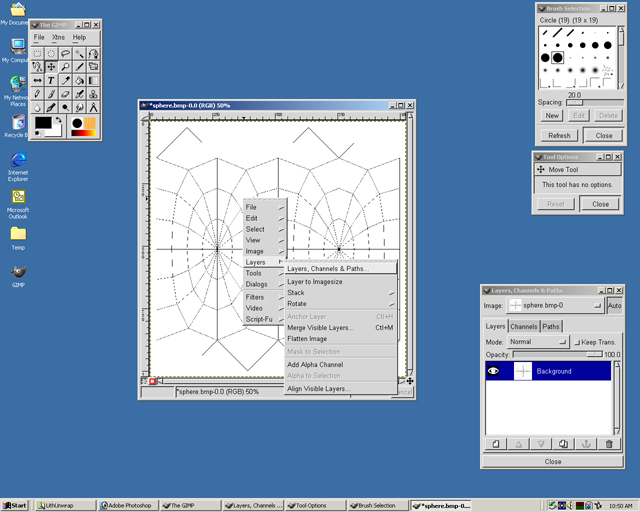Choose the Convolve blur drop tool

38,107
